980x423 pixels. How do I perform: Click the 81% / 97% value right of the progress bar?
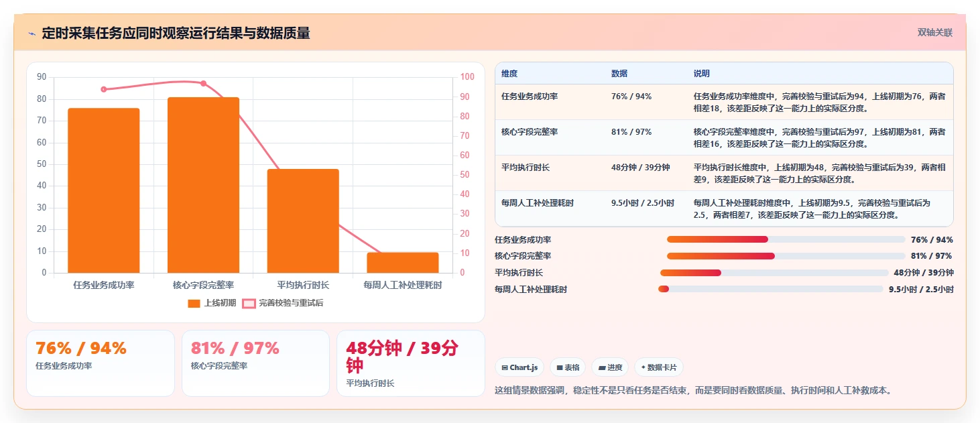(x=931, y=256)
